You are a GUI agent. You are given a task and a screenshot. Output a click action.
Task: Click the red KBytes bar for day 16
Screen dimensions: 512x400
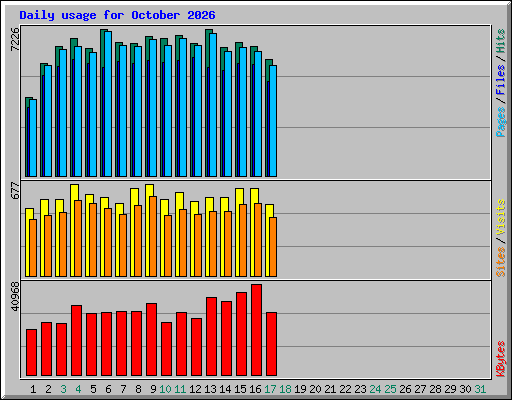click(x=256, y=330)
